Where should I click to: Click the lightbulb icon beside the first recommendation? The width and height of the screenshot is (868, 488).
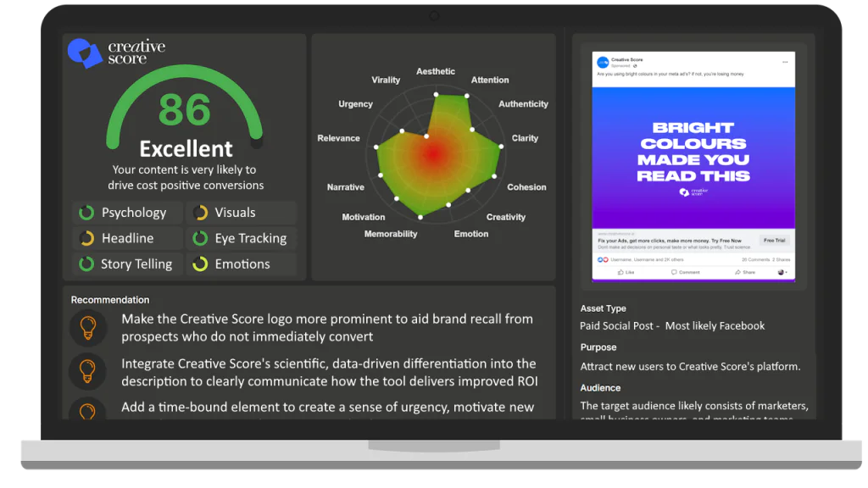click(x=87, y=328)
